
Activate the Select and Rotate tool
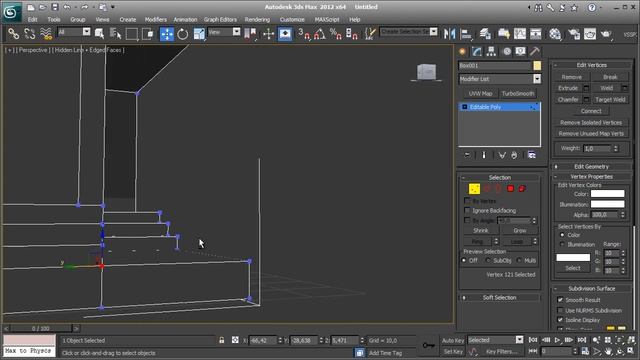182,33
